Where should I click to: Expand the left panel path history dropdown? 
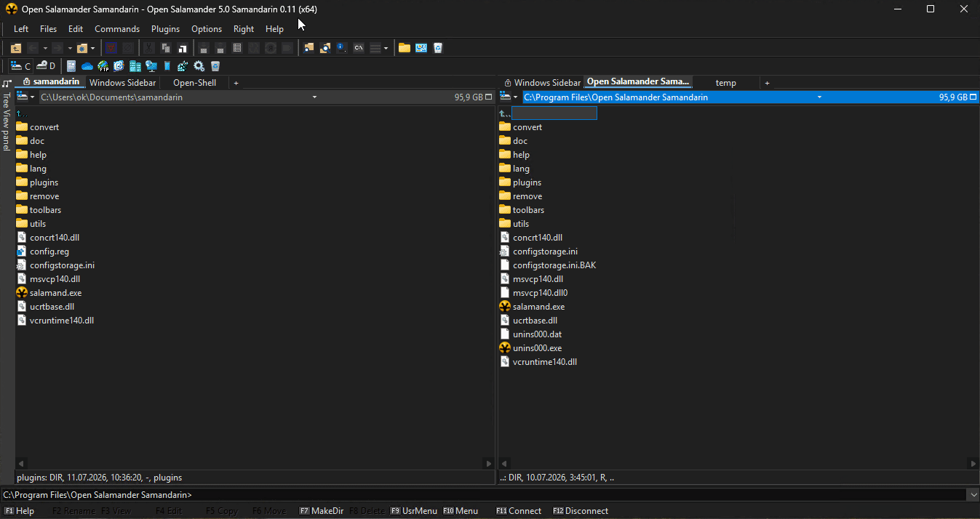point(314,97)
